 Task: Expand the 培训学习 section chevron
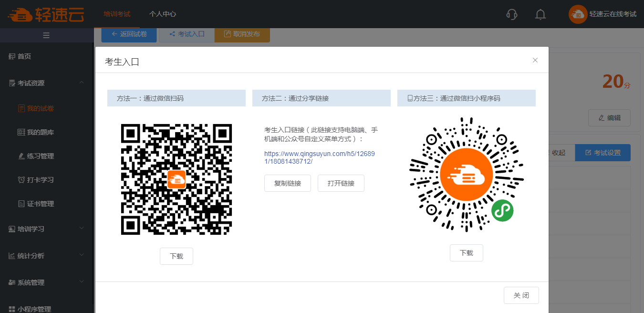82,229
